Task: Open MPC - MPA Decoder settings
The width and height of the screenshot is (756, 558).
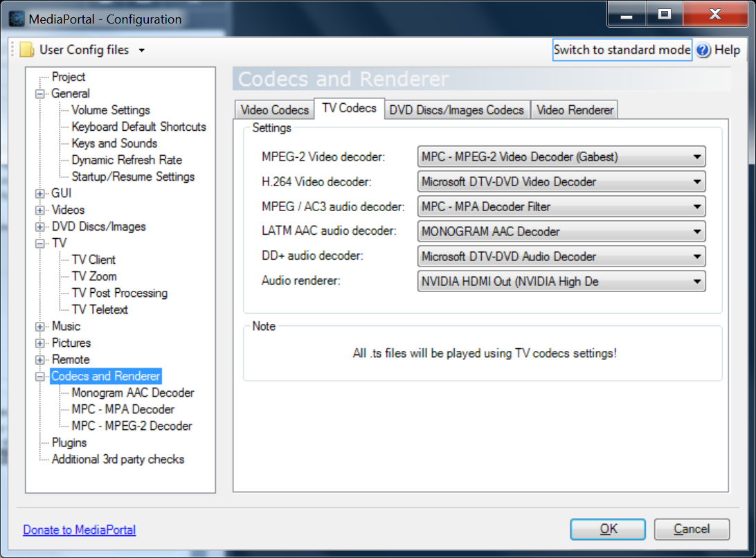Action: pyautogui.click(x=123, y=409)
